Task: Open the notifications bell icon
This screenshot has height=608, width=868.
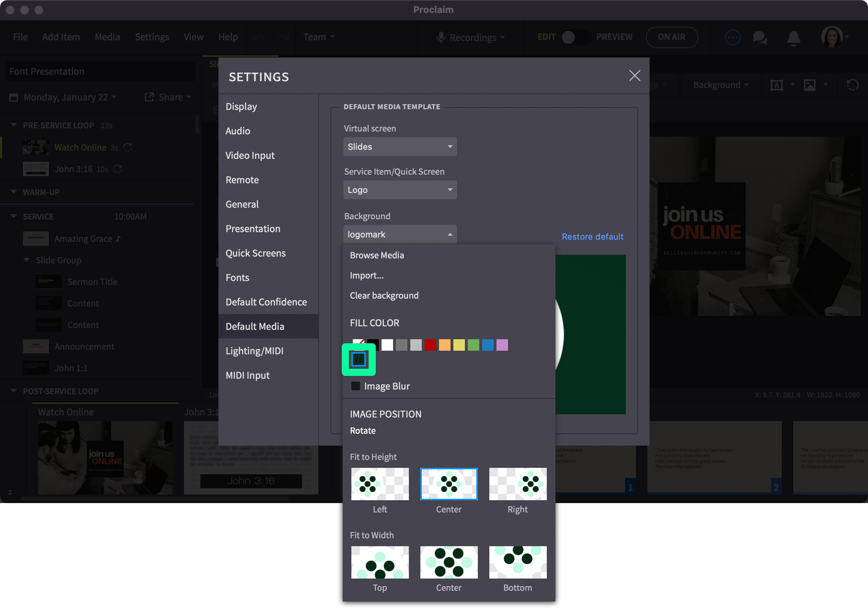Action: 794,38
